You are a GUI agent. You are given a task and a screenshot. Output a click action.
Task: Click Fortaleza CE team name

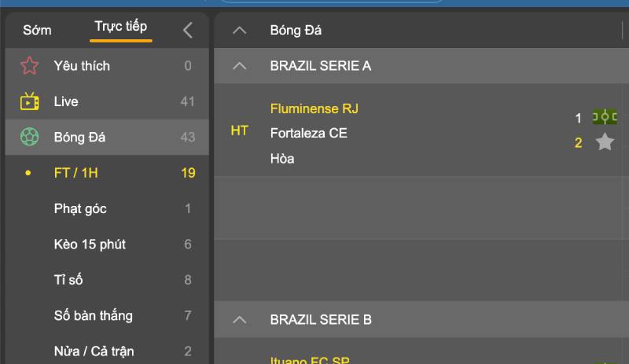click(308, 133)
